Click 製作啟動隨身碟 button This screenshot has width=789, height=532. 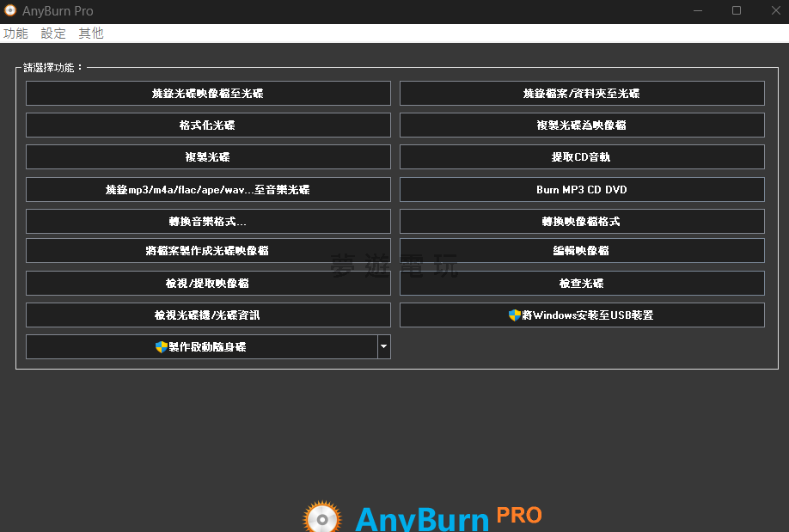click(x=202, y=346)
